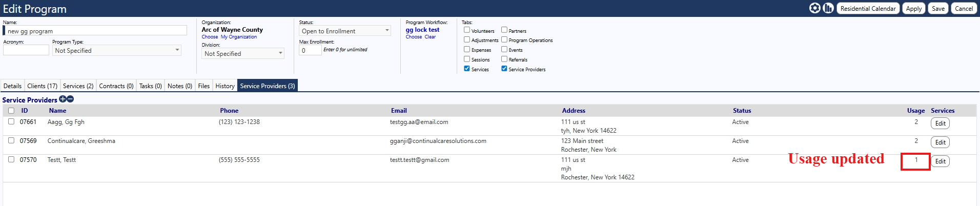Click Edit for Aagg, Gg Fgh
Viewport: 980px width, 206px height.
[940, 123]
